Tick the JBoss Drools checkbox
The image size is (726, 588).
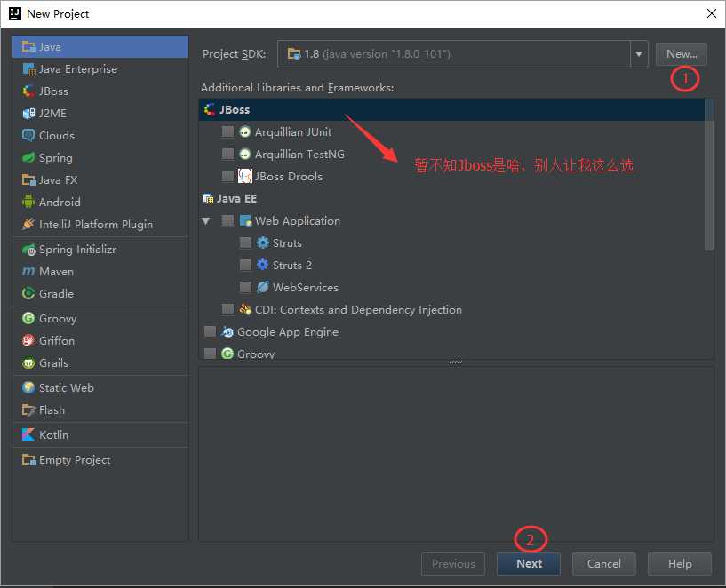[x=227, y=176]
